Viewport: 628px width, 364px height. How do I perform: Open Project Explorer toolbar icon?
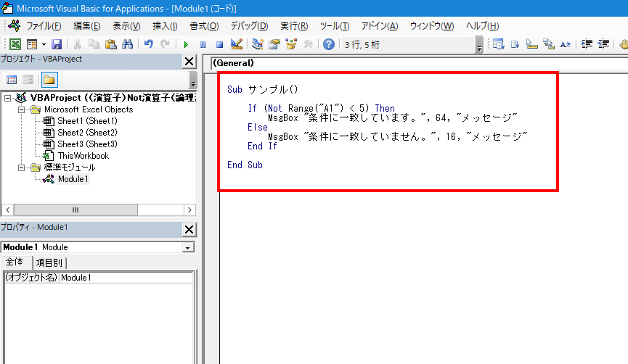pos(258,44)
